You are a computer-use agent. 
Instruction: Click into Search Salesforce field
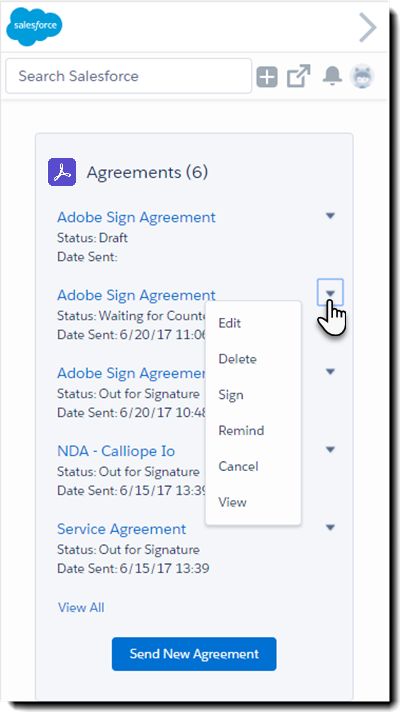pyautogui.click(x=129, y=76)
